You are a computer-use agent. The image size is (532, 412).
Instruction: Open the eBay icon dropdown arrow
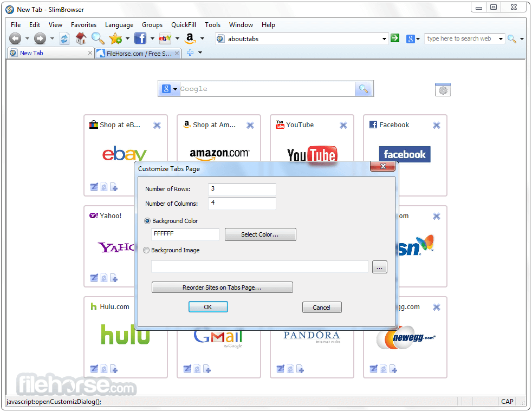click(177, 38)
